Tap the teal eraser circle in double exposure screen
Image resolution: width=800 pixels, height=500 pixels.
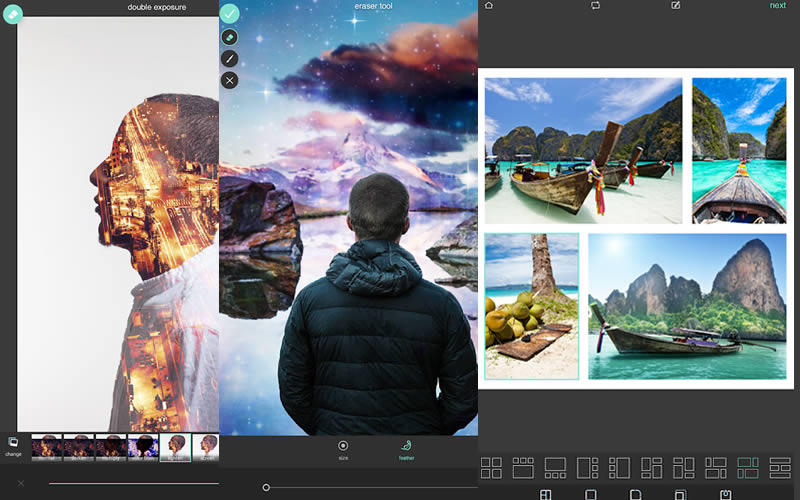point(12,14)
